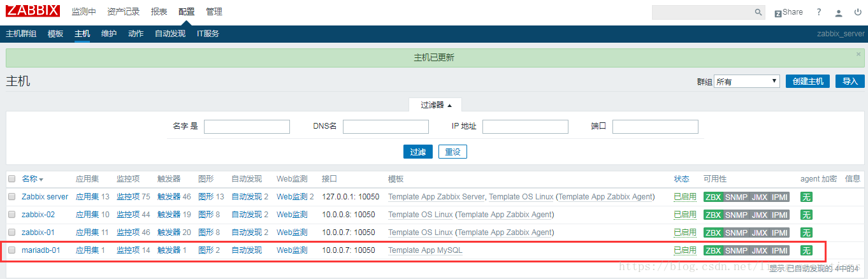868x279 pixels.
Task: Apply filter with 过滤 button
Action: [417, 152]
